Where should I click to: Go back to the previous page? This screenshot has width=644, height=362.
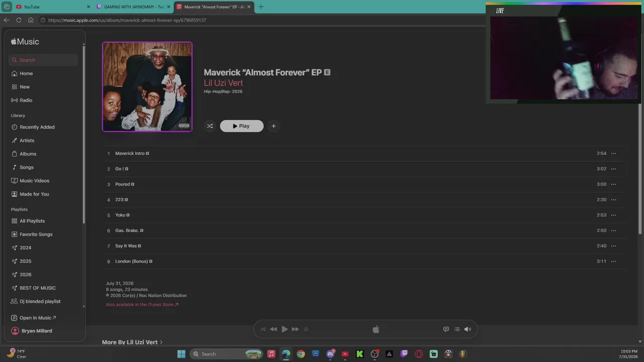click(7, 20)
